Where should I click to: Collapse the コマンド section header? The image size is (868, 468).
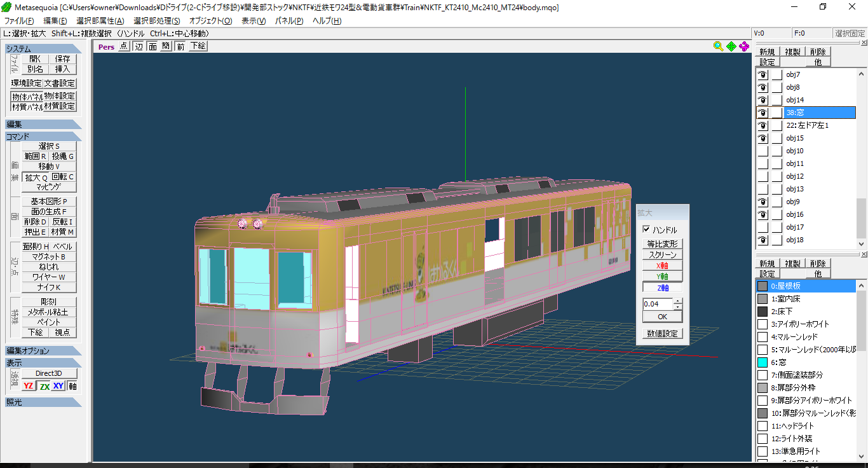click(x=44, y=137)
